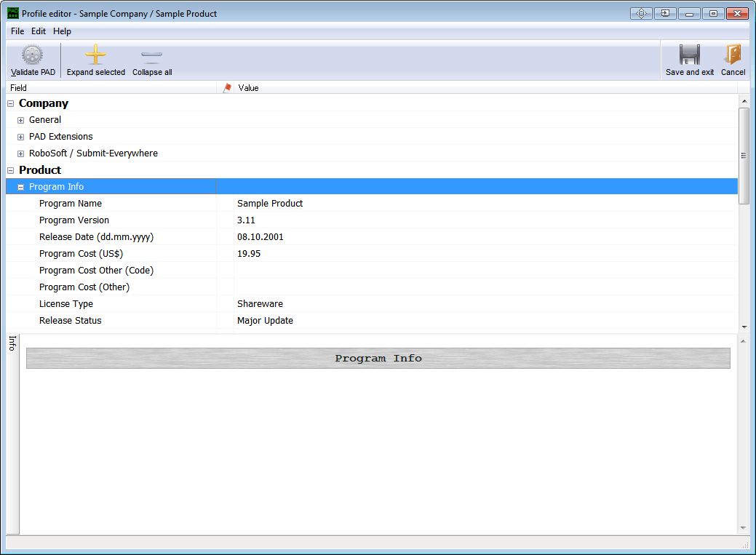Collapse the Company section
756x555 pixels.
tap(10, 103)
